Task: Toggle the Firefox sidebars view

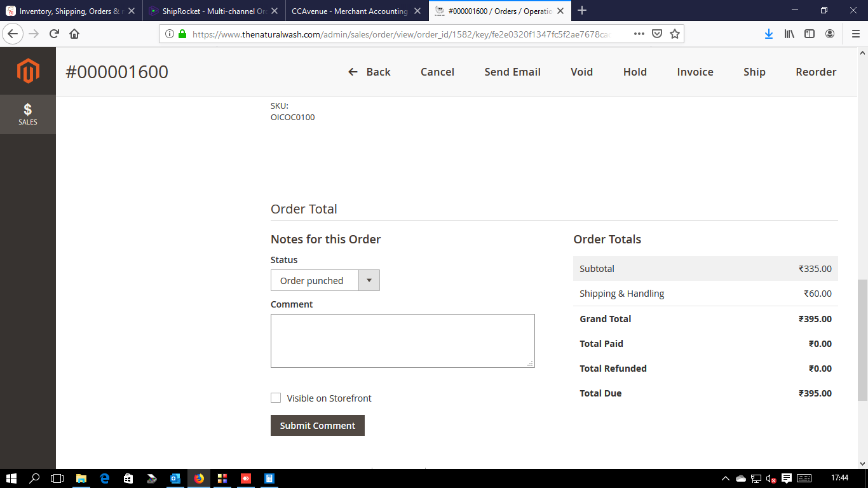Action: pyautogui.click(x=810, y=34)
